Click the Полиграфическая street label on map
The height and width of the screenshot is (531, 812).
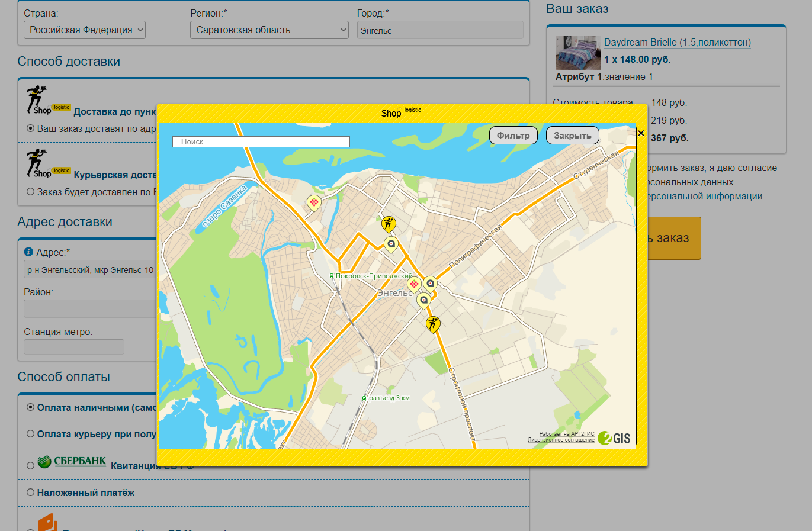pyautogui.click(x=475, y=246)
